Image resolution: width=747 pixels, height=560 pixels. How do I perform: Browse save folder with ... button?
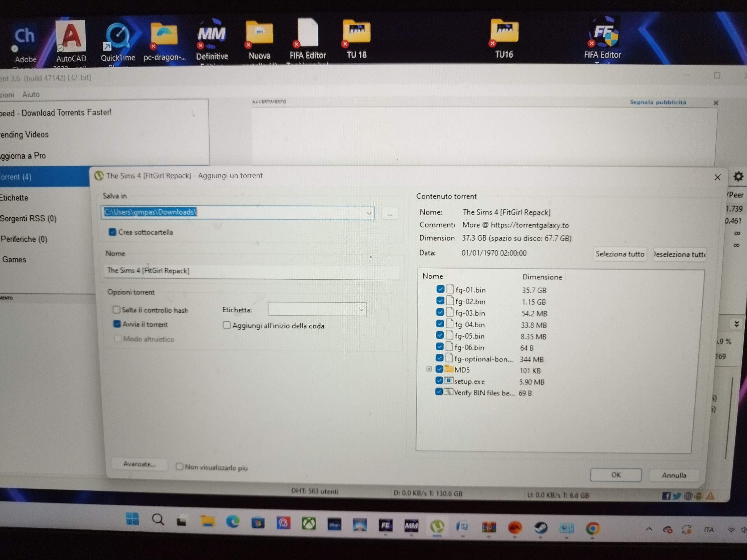tap(390, 214)
